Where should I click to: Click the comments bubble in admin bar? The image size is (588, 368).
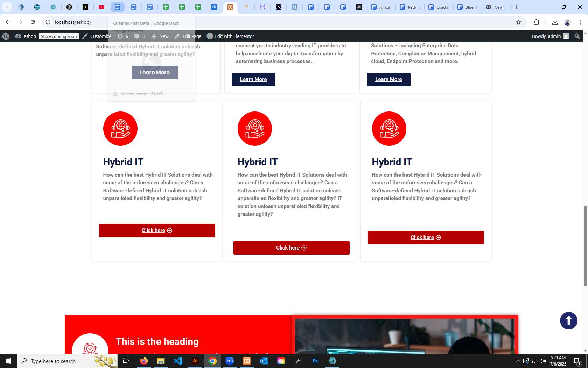(140, 36)
